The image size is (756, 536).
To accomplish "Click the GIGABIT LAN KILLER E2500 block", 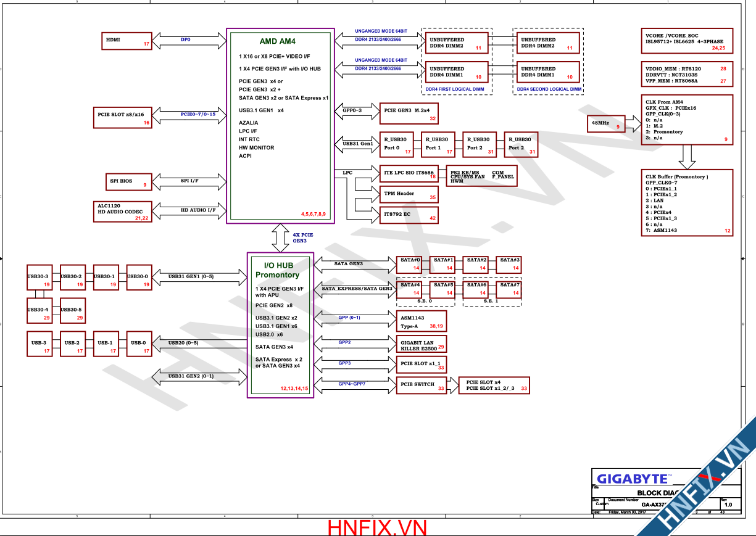I will click(421, 345).
